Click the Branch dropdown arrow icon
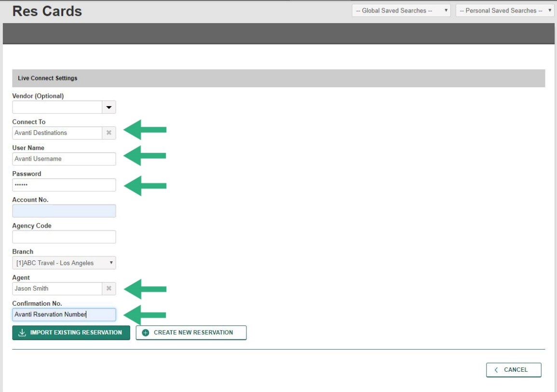Screen dimensions: 557x392 coord(111,262)
